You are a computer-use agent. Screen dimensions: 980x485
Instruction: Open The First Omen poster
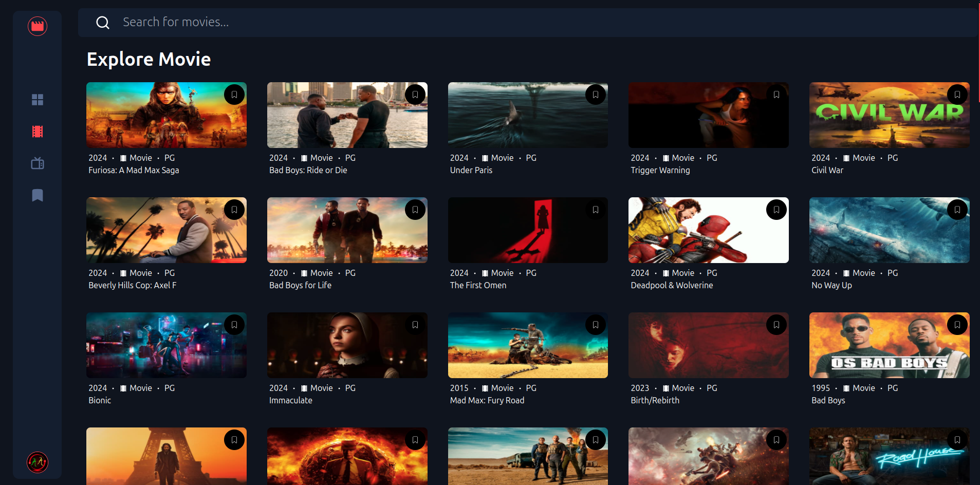tap(528, 230)
